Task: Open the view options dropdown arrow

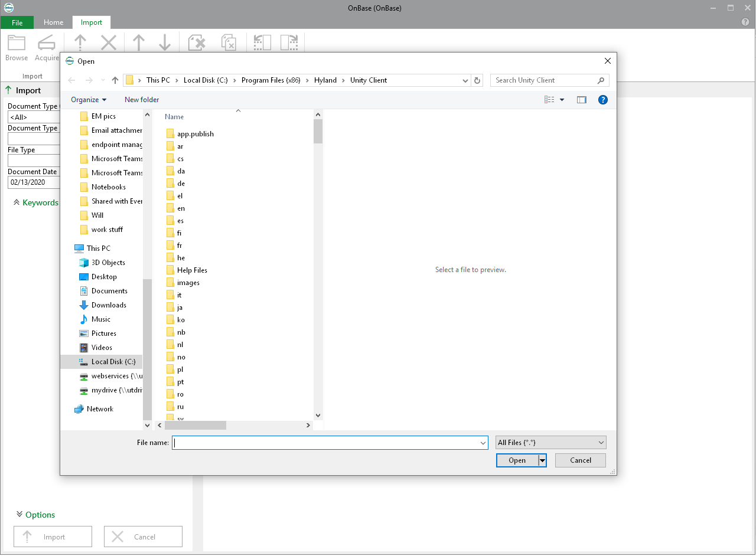Action: 562,100
